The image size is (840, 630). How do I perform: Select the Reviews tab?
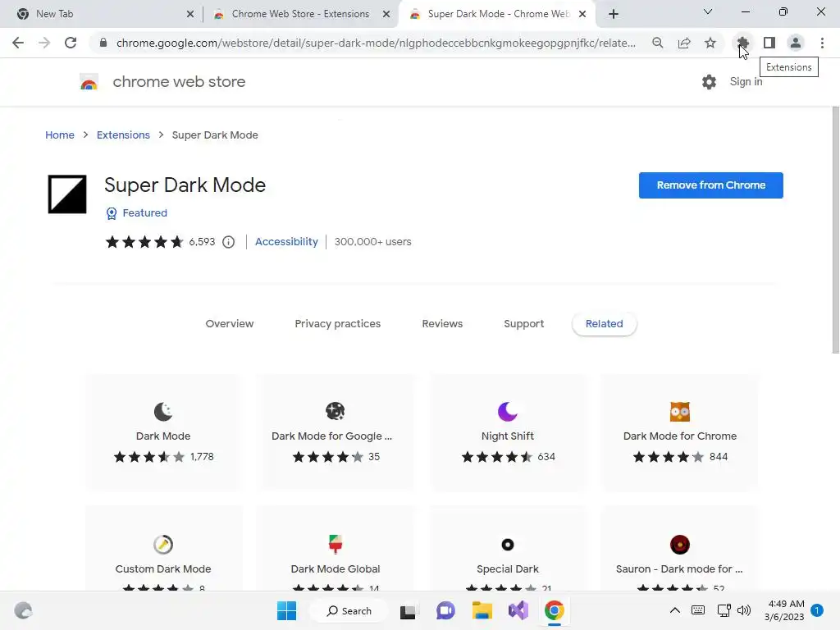[x=442, y=323]
